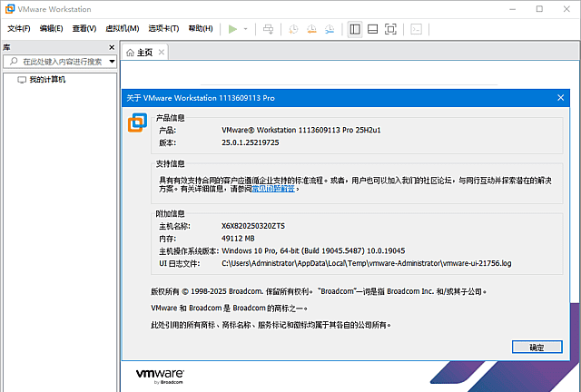Screen dimensions: 581x392
Task: Open the 常见问题解答 link
Action: (x=273, y=189)
